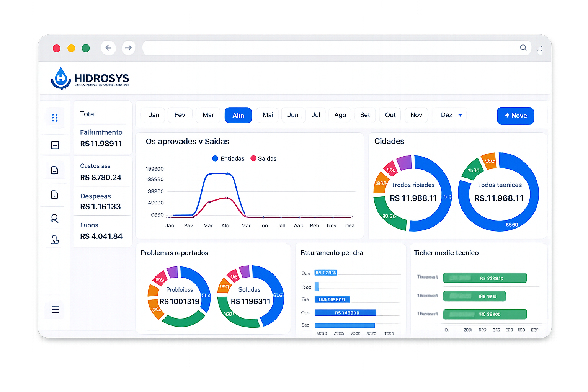Click the search magnifier in address bar

coord(523,48)
